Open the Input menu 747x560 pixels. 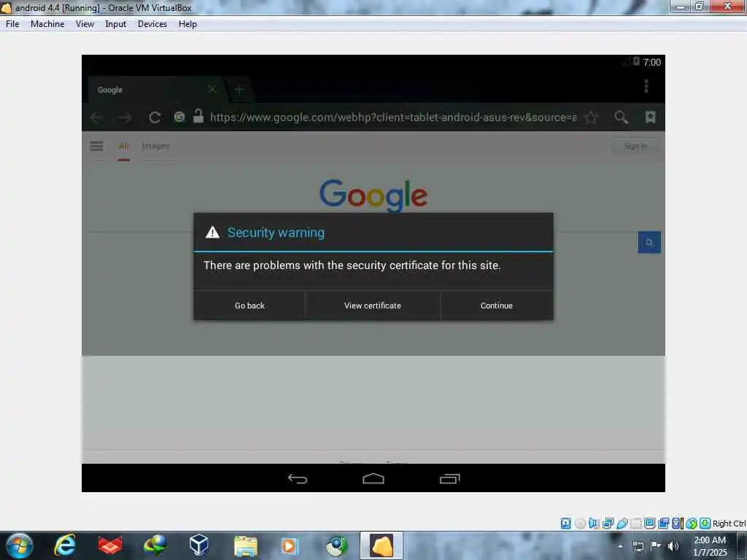click(116, 24)
